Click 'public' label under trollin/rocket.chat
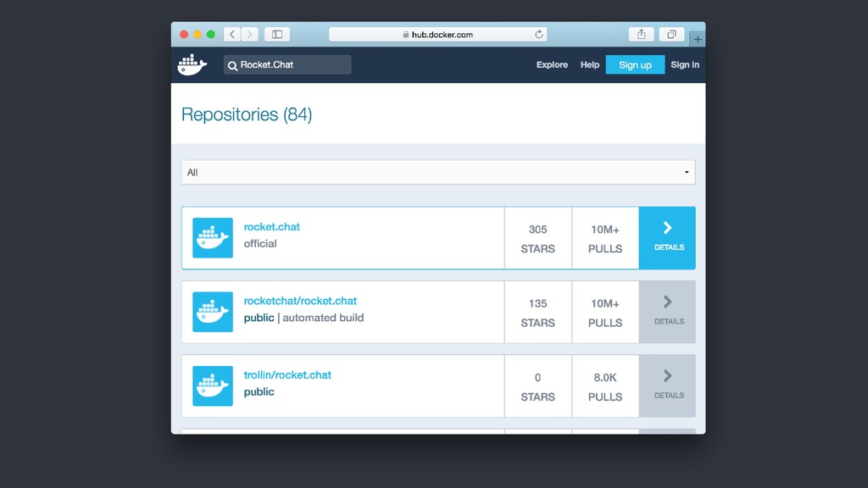This screenshot has height=488, width=868. pyautogui.click(x=259, y=391)
